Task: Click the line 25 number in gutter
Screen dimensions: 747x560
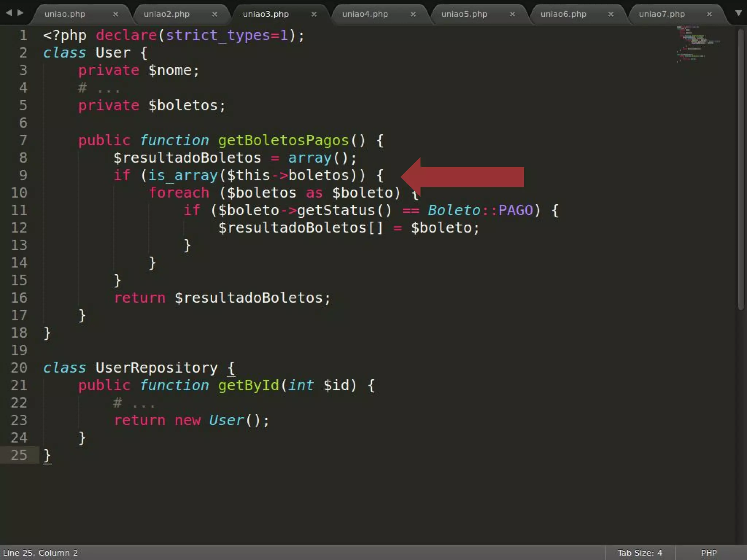Action: (x=19, y=455)
